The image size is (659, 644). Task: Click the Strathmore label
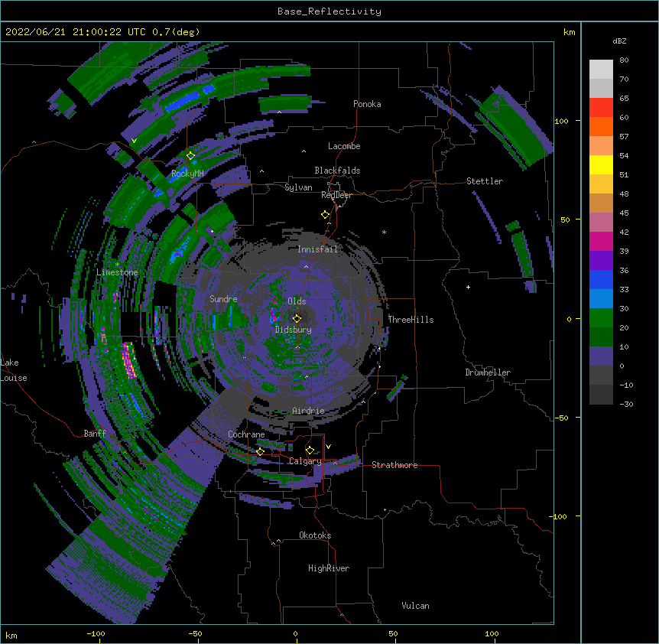click(x=394, y=465)
